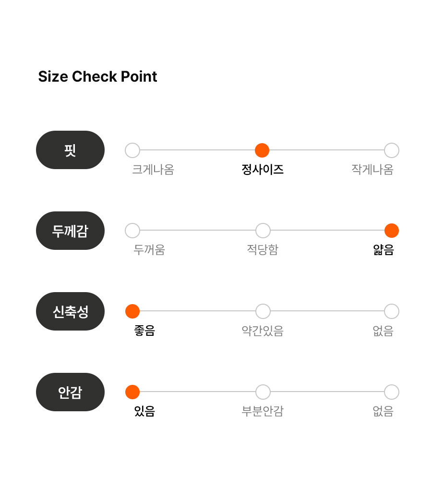Click the dark 핏 pill label
The width and height of the screenshot is (432, 504).
(x=71, y=150)
